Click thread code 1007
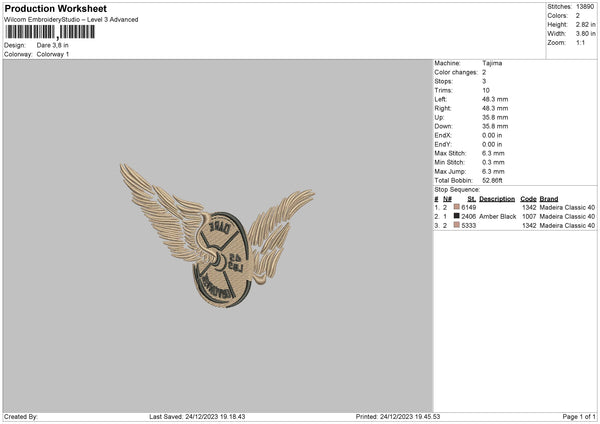This screenshot has width=600, height=424. [x=529, y=217]
